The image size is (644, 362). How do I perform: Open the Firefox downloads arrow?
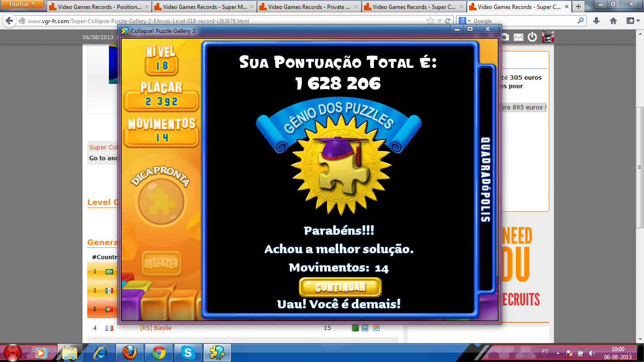pos(596,21)
